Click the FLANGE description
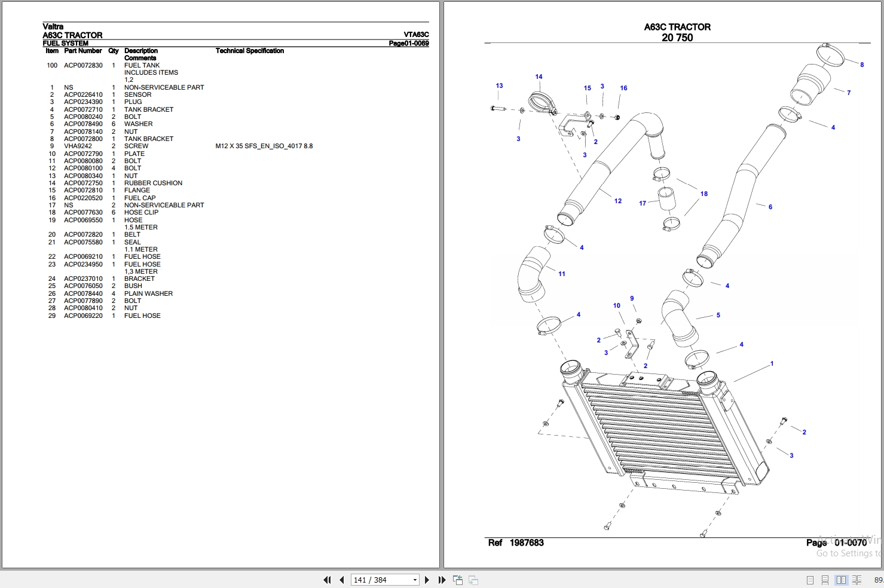The width and height of the screenshot is (884, 588). point(137,190)
